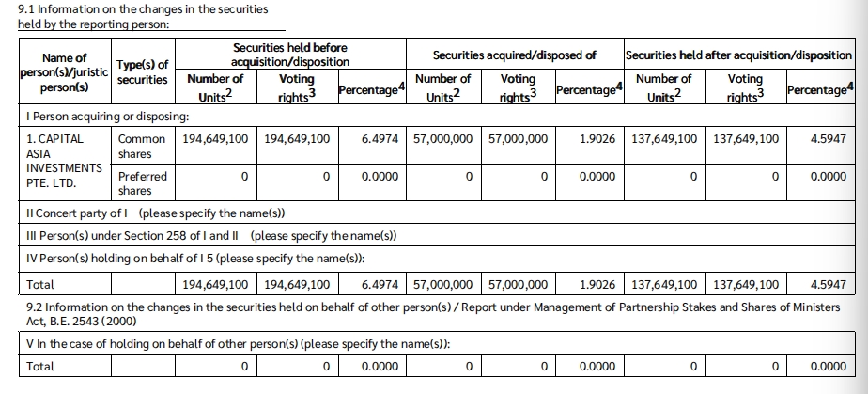Viewport: 868px width, 394px height.
Task: Click the "Securities acquired/disposed of" header cell
Action: (514, 55)
